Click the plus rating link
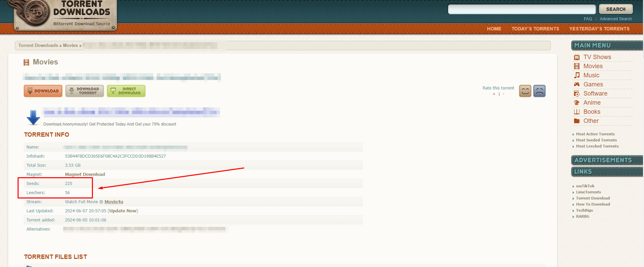The image size is (644, 267). (494, 94)
